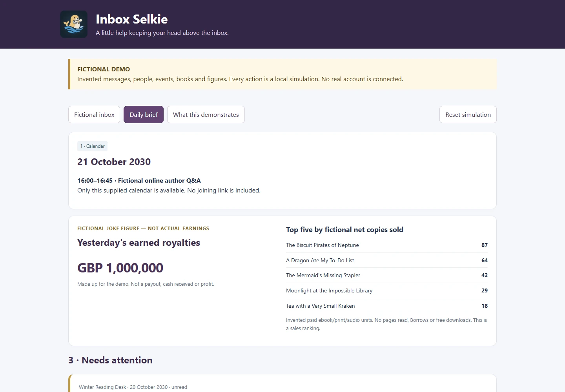Click the FICTIONAL DEMO notice title
This screenshot has height=392, width=565.
(104, 69)
